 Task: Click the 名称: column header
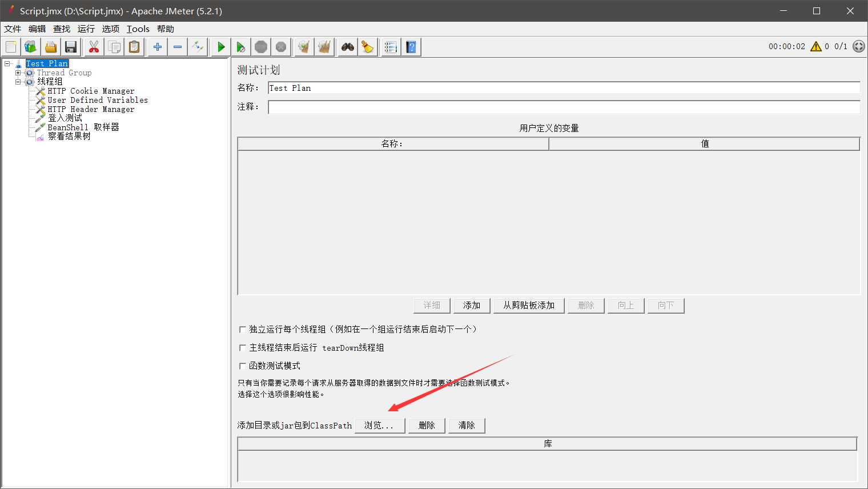coord(393,144)
